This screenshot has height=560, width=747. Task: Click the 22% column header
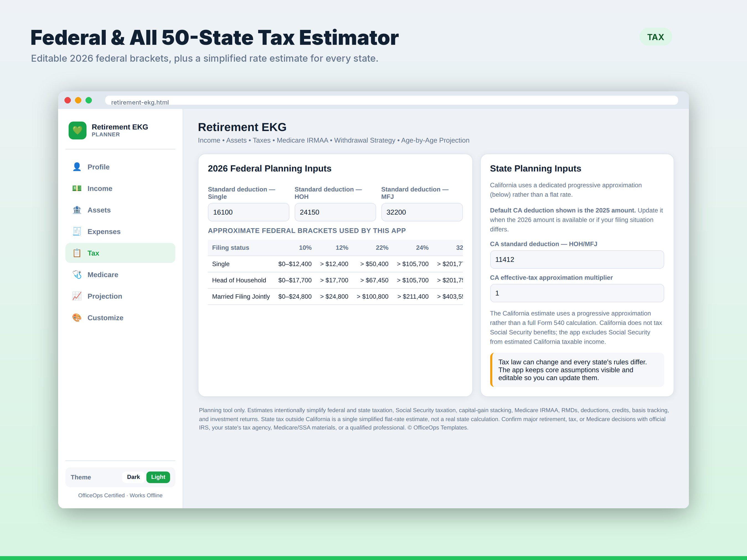pyautogui.click(x=382, y=248)
